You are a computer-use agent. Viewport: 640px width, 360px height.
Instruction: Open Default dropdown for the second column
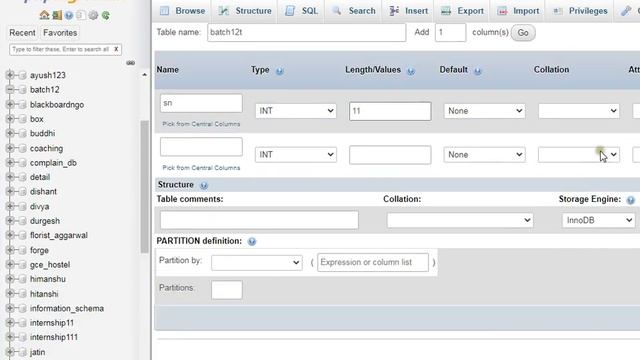click(x=484, y=155)
